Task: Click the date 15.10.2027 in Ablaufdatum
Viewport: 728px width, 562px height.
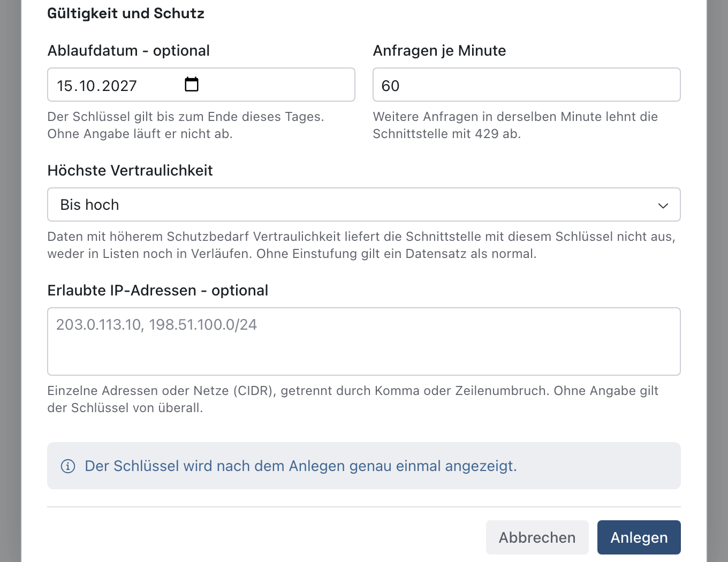Action: click(x=97, y=86)
